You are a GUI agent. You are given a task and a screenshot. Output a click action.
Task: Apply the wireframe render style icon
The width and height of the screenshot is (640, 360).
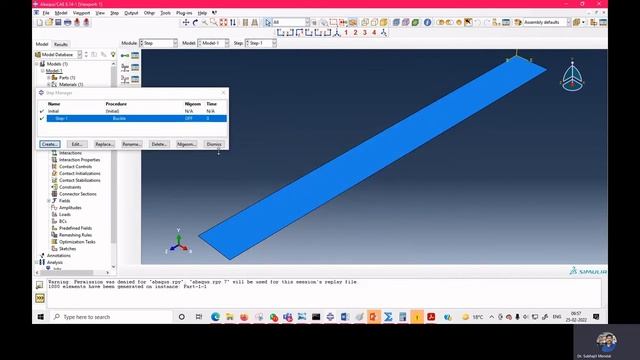(x=365, y=22)
